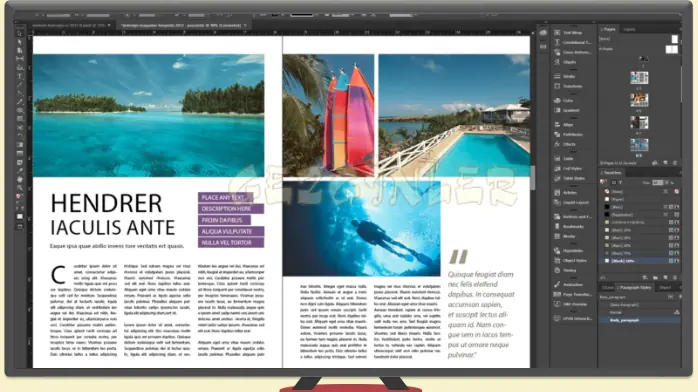Switch to the Layers tab
Viewport: 698px width, 392px height.
629,29
